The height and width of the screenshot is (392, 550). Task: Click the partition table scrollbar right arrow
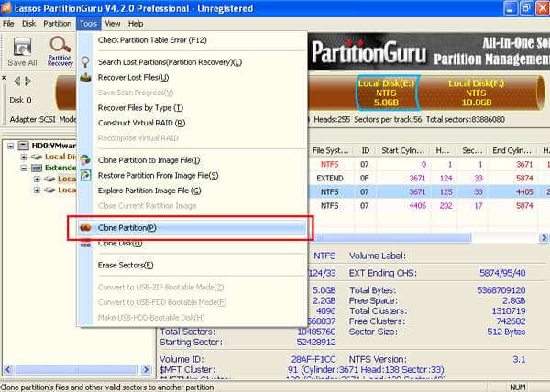click(544, 238)
